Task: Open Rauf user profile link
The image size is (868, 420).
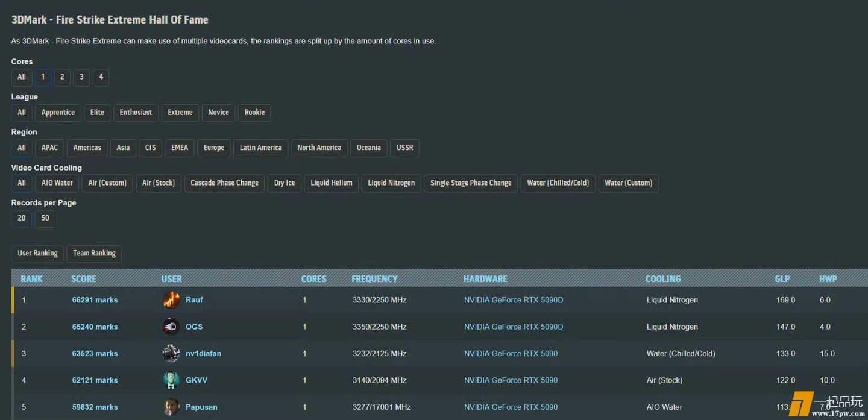Action: point(194,300)
